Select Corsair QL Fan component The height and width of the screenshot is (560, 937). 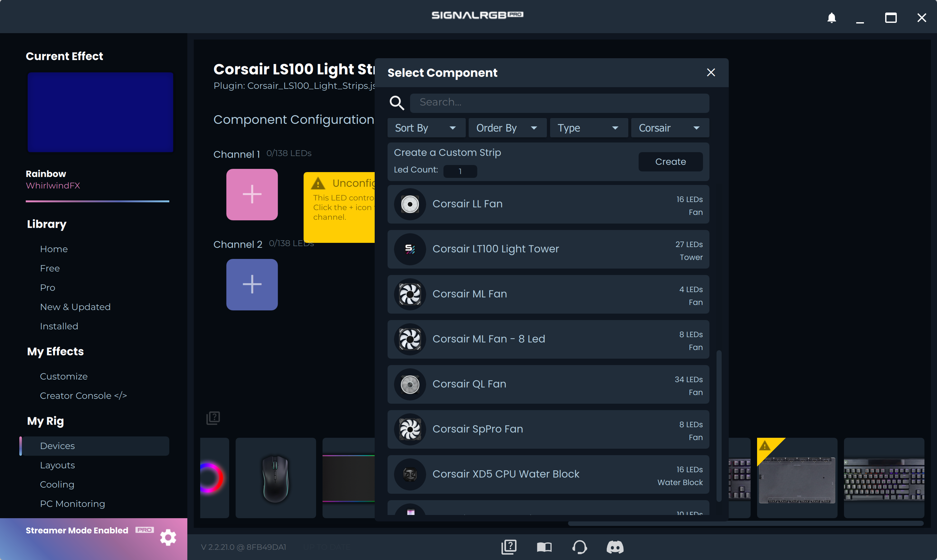point(548,384)
